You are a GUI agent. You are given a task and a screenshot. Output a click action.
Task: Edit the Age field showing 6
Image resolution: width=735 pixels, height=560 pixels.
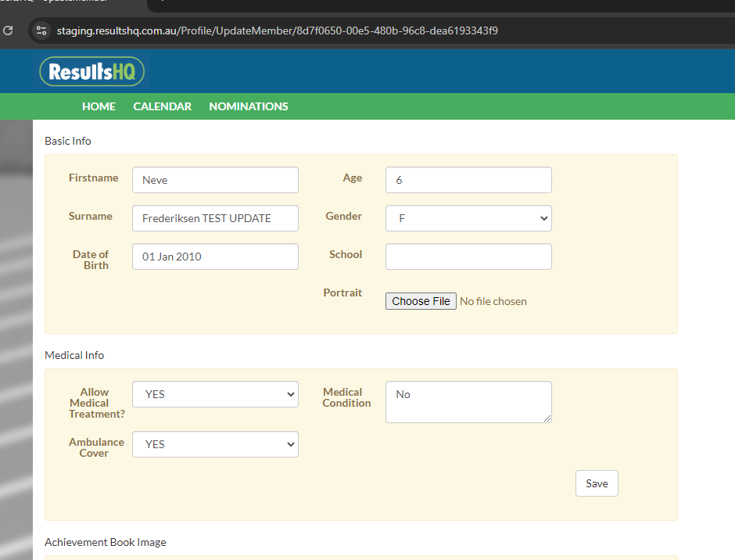(468, 180)
